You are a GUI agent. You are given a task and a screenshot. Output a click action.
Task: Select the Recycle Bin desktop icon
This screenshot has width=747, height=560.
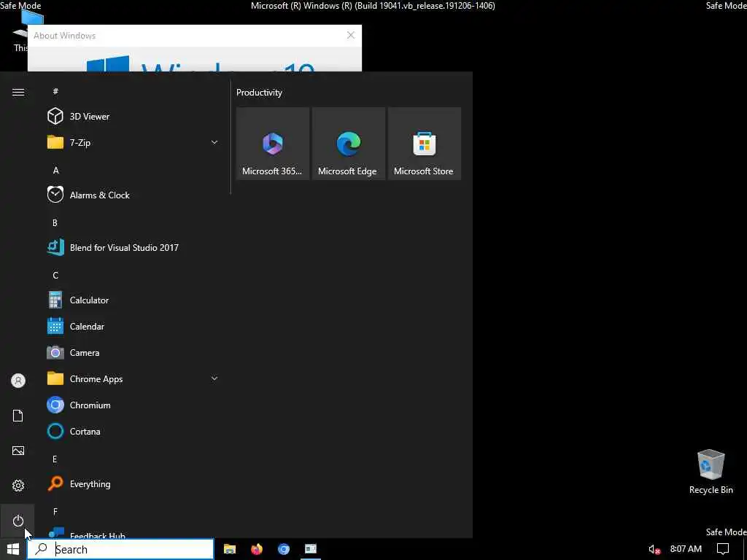711,472
